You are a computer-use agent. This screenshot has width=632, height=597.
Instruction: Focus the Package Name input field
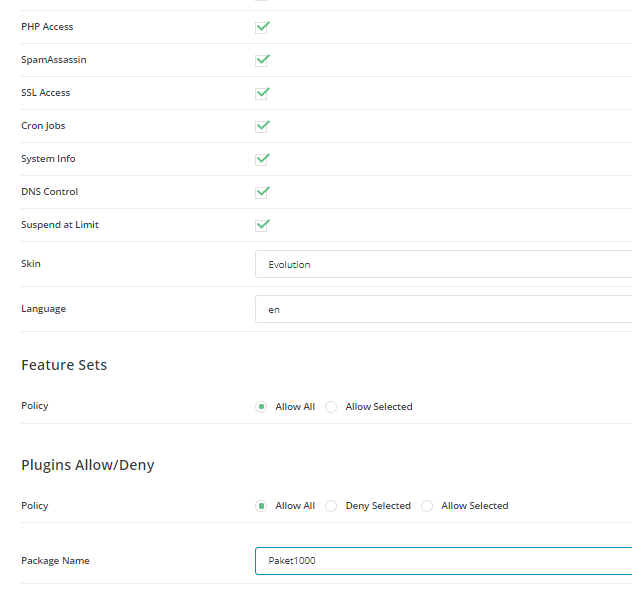tap(443, 561)
